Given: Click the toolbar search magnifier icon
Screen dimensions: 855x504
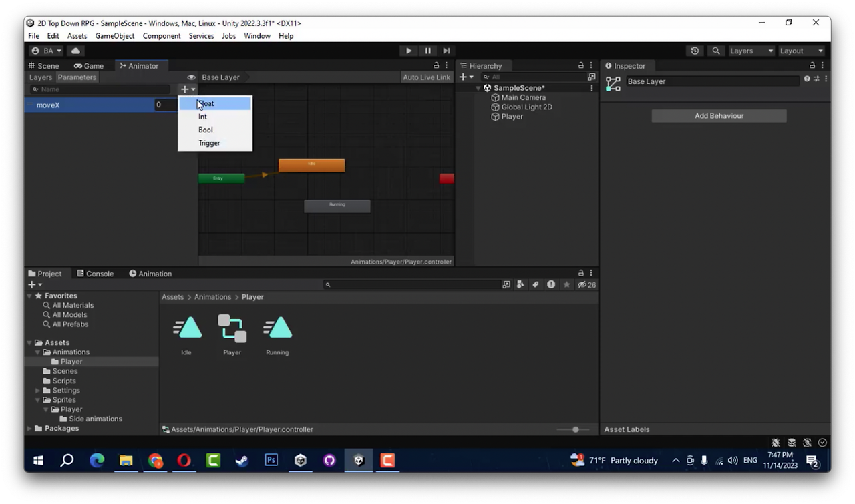Looking at the screenshot, I should coord(716,51).
